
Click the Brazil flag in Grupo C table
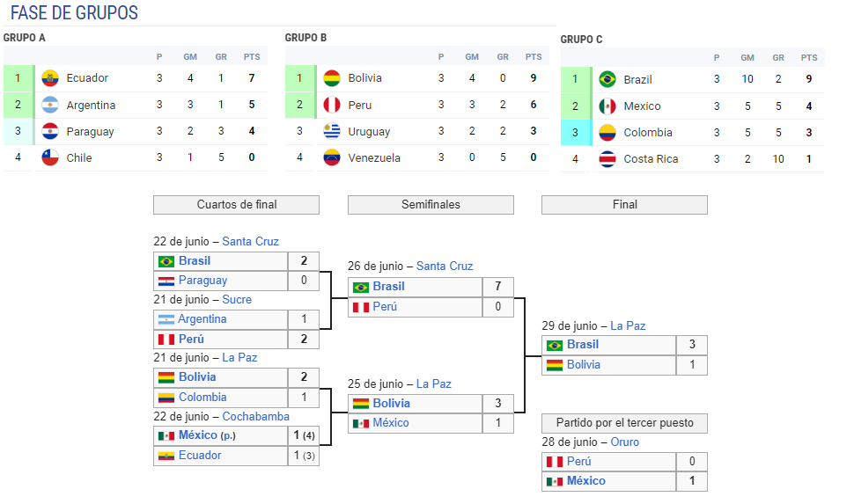coord(607,80)
